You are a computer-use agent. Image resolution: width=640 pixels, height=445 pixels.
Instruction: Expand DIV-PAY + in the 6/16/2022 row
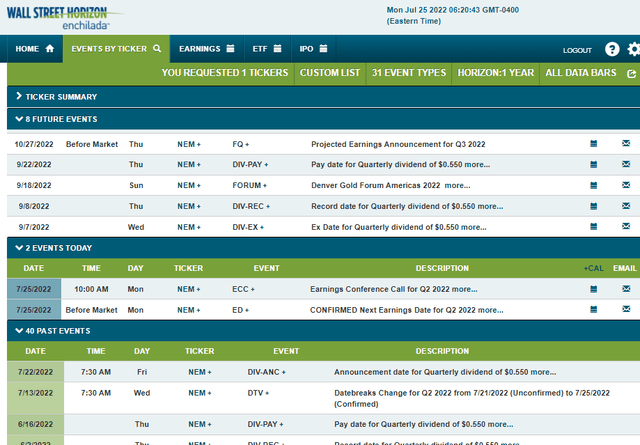[x=265, y=424]
